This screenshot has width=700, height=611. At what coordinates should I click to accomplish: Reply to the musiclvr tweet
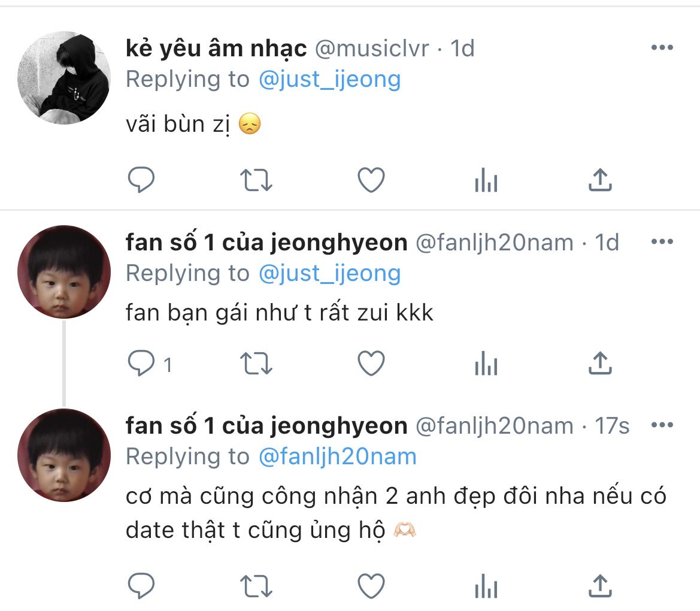(141, 180)
